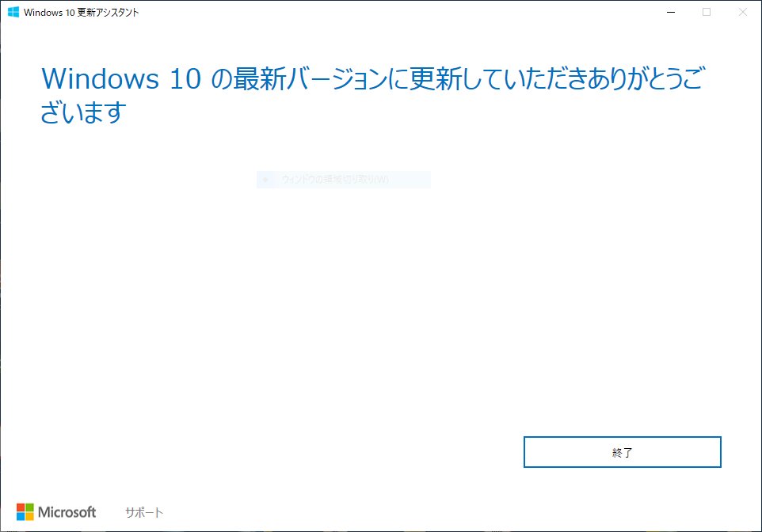762x532 pixels.
Task: Click the Windows 10 Update Assistant app icon
Action: tap(13, 12)
